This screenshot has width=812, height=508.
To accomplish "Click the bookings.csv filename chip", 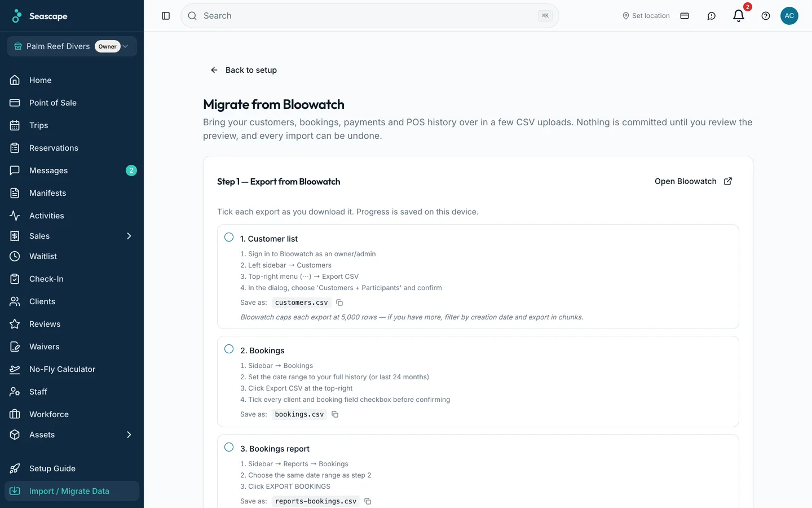I will tap(299, 414).
